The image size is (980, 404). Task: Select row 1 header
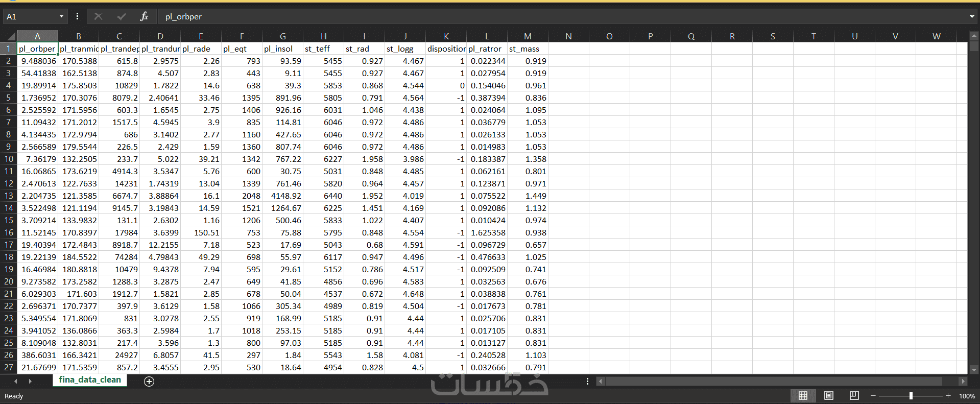point(9,49)
